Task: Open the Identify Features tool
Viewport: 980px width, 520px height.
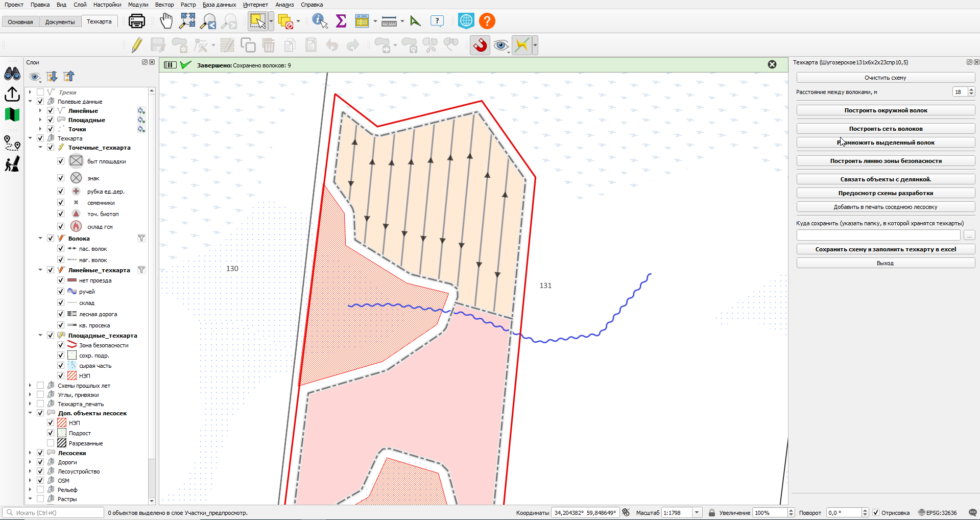Action: 320,21
